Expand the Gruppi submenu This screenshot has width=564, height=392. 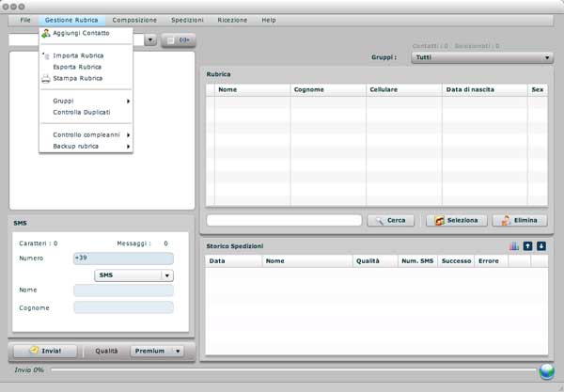click(x=85, y=101)
